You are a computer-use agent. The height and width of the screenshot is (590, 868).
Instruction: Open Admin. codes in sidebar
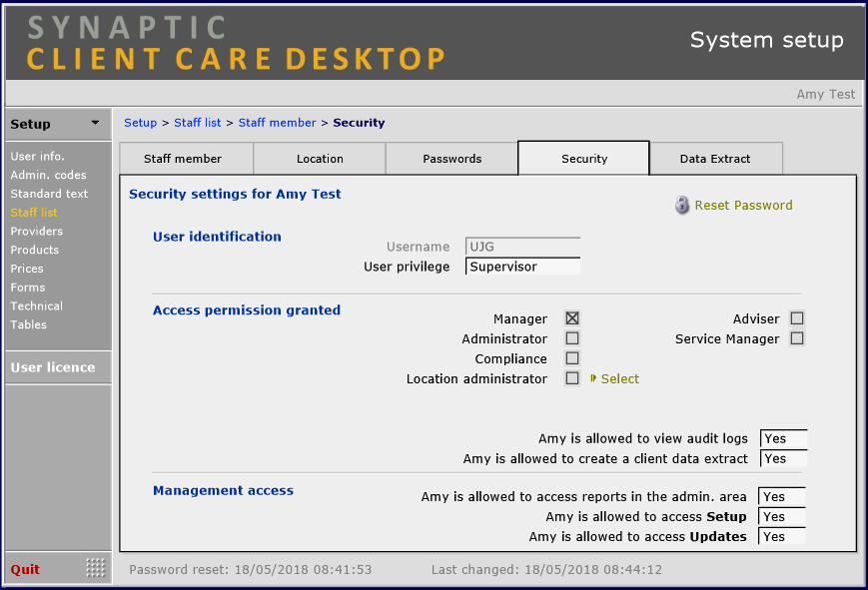(48, 175)
